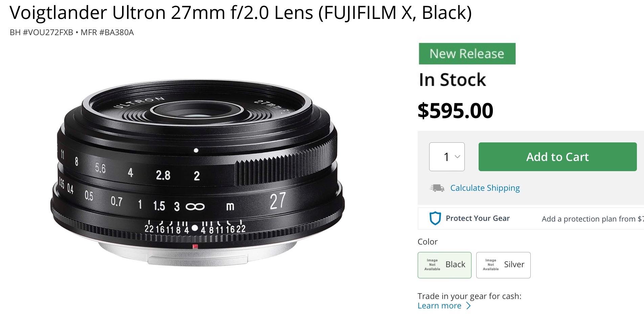Click the Learn more link

point(439,305)
